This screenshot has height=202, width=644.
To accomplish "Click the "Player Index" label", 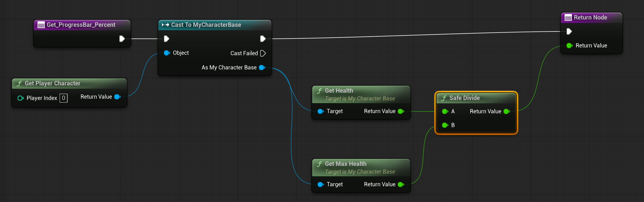I will (x=42, y=98).
